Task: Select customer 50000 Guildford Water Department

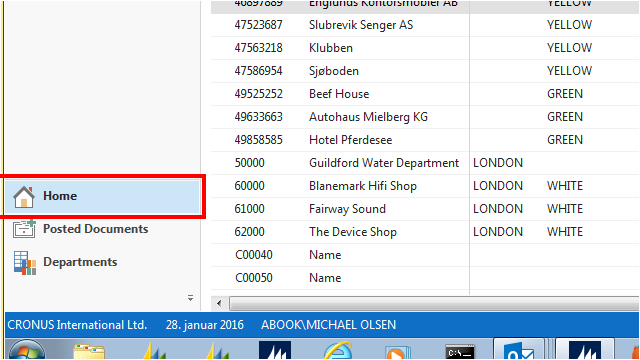Action: point(425,163)
